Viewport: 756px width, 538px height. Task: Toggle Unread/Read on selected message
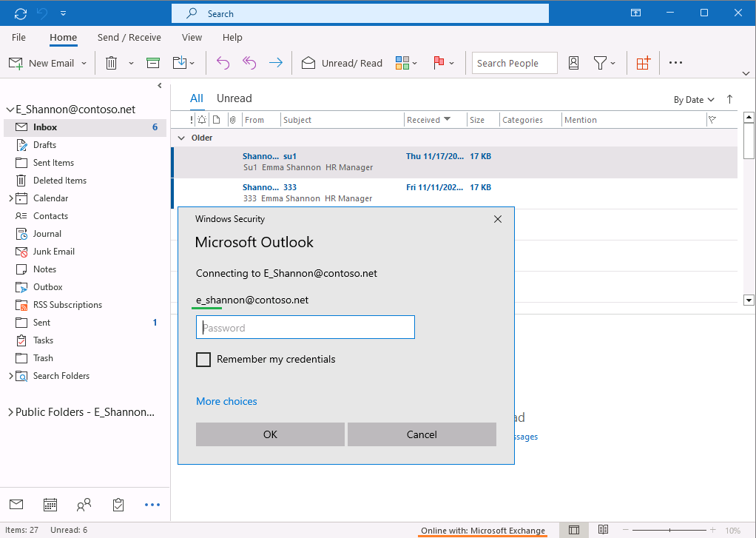point(342,63)
